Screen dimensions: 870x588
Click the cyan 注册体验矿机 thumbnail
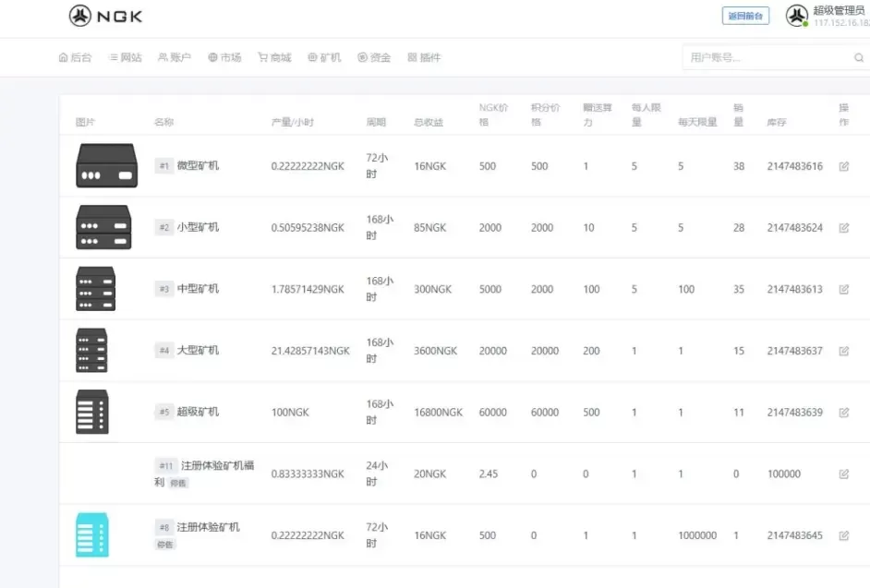click(x=92, y=534)
